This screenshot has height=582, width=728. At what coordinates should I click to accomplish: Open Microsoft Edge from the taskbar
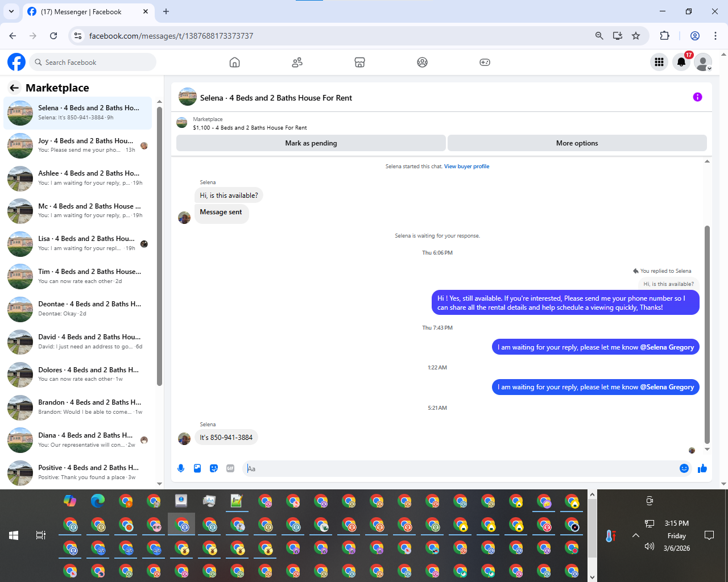(x=98, y=501)
